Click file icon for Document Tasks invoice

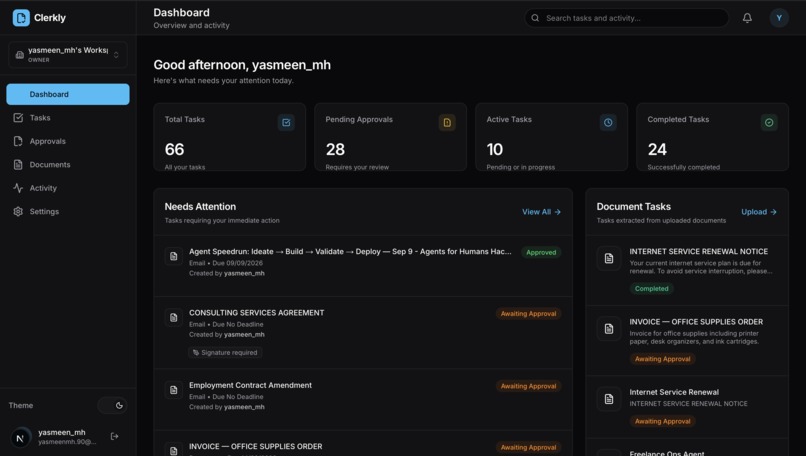(609, 329)
